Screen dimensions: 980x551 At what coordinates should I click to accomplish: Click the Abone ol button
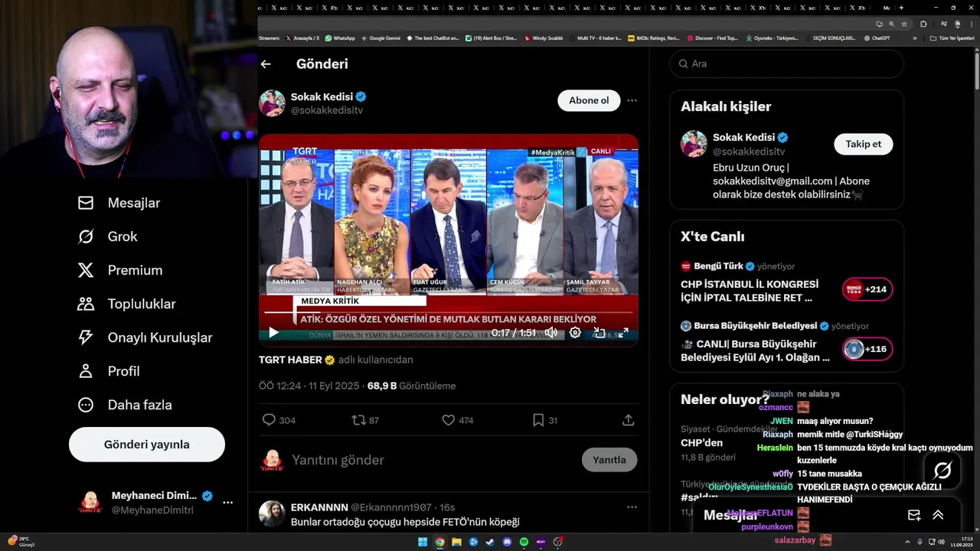[589, 100]
